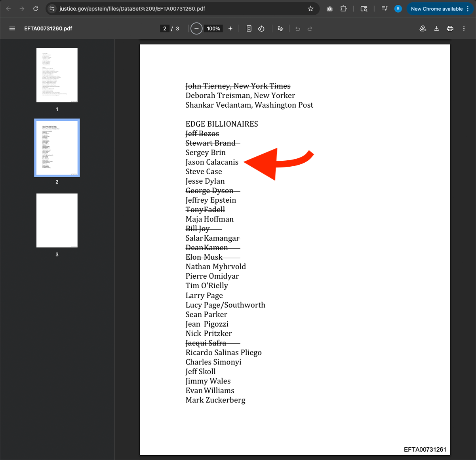The image size is (476, 460).
Task: Open site information via the lock icon
Action: pyautogui.click(x=53, y=9)
